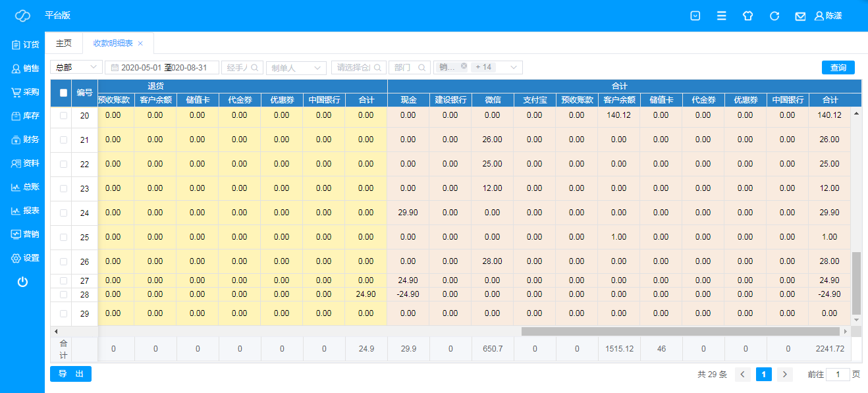Click the page number input field
Image resolution: width=868 pixels, height=393 pixels.
coord(838,375)
